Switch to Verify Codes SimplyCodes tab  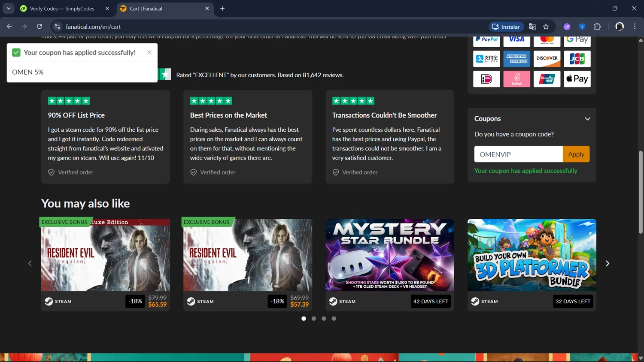click(62, 9)
